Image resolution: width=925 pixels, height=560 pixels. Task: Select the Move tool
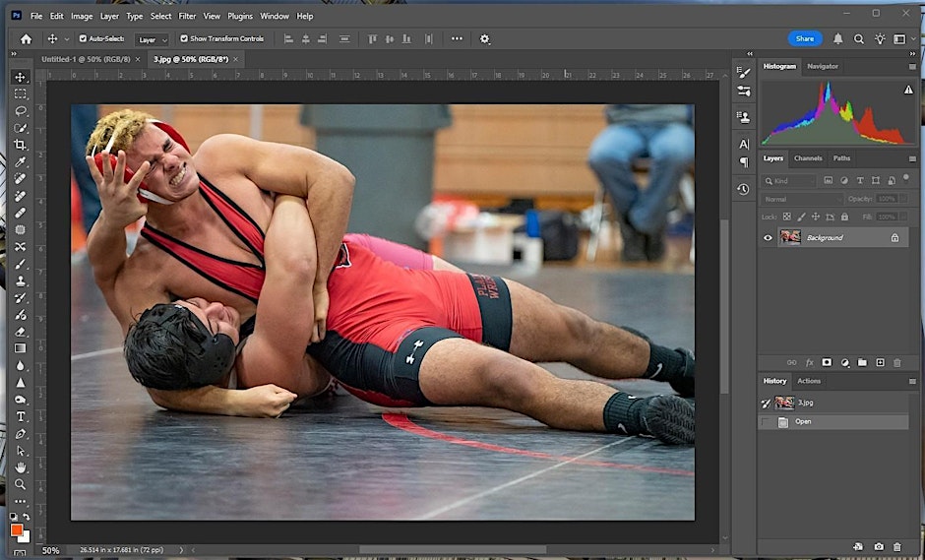pos(20,77)
